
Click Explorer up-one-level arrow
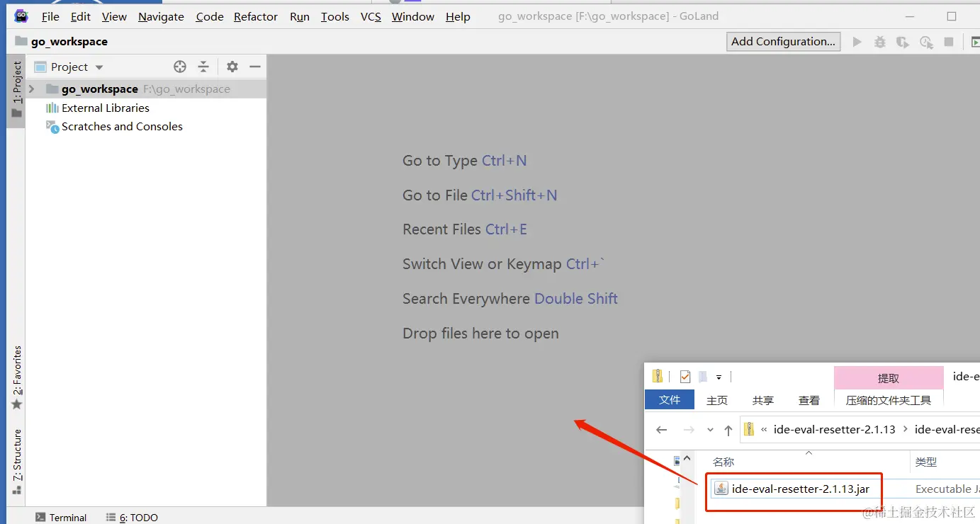coord(728,430)
